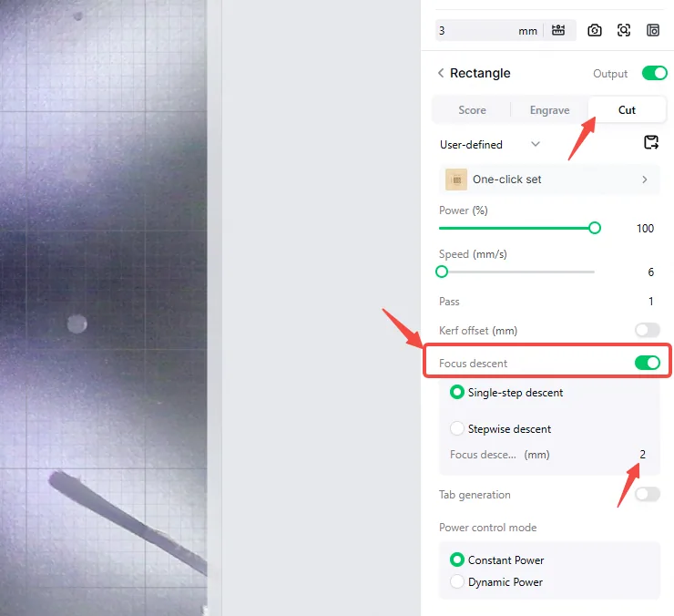Expand the One-click set row chevron

pos(644,180)
